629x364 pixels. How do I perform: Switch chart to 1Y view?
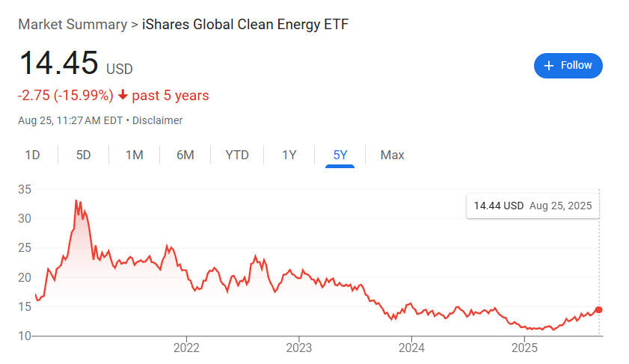click(289, 155)
